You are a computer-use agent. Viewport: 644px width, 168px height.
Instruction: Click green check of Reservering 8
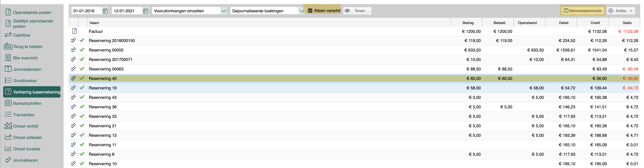(x=82, y=154)
